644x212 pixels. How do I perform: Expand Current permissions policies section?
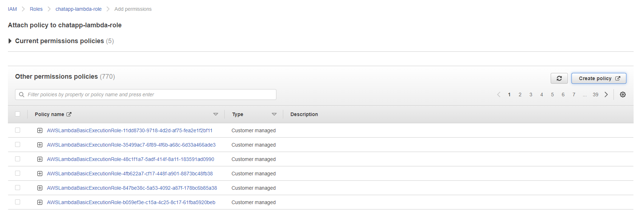(x=10, y=41)
